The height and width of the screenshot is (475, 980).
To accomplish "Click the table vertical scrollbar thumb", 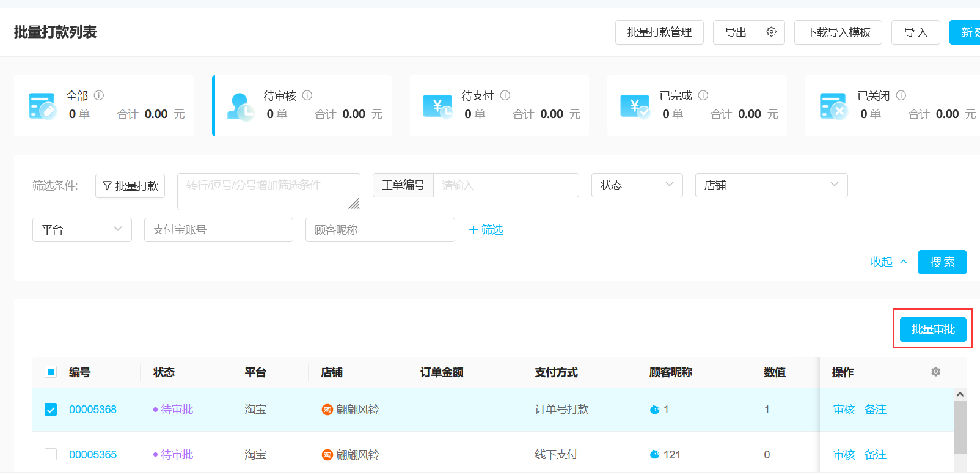I will pyautogui.click(x=960, y=427).
